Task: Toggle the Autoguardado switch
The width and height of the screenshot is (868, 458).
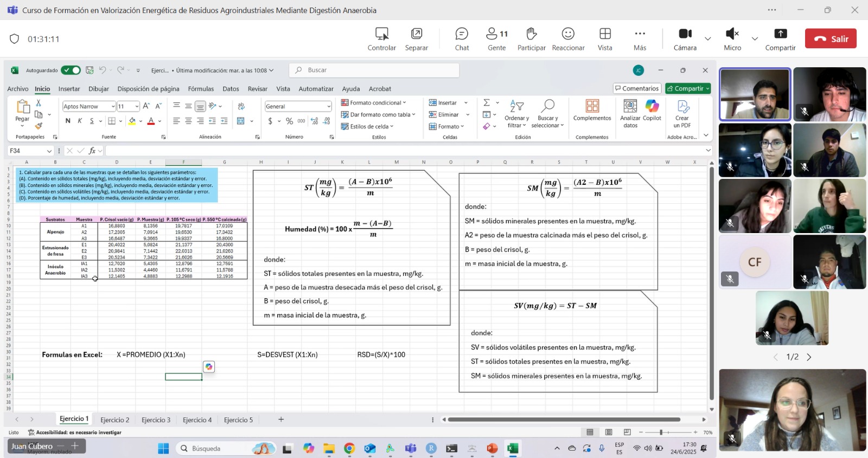Action: (x=71, y=70)
